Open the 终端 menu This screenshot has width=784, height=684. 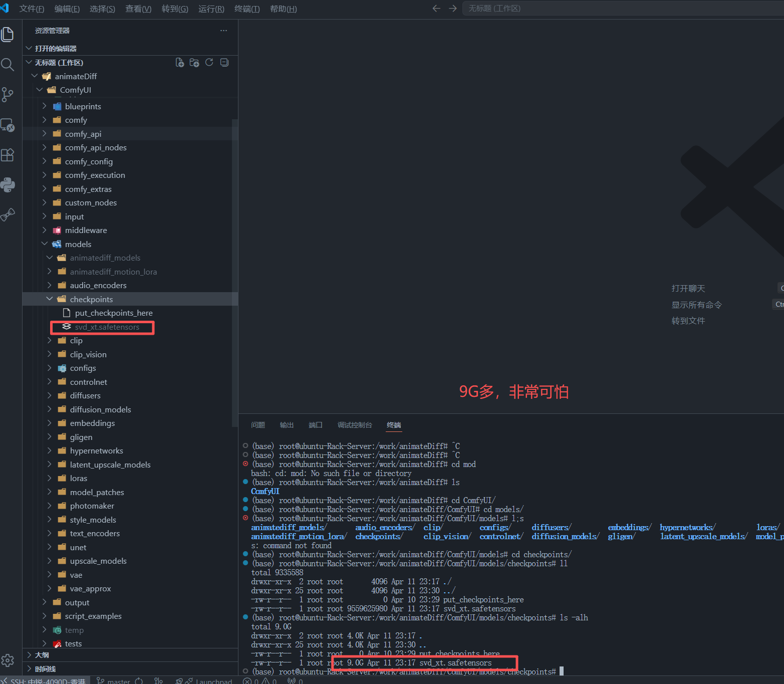247,9
